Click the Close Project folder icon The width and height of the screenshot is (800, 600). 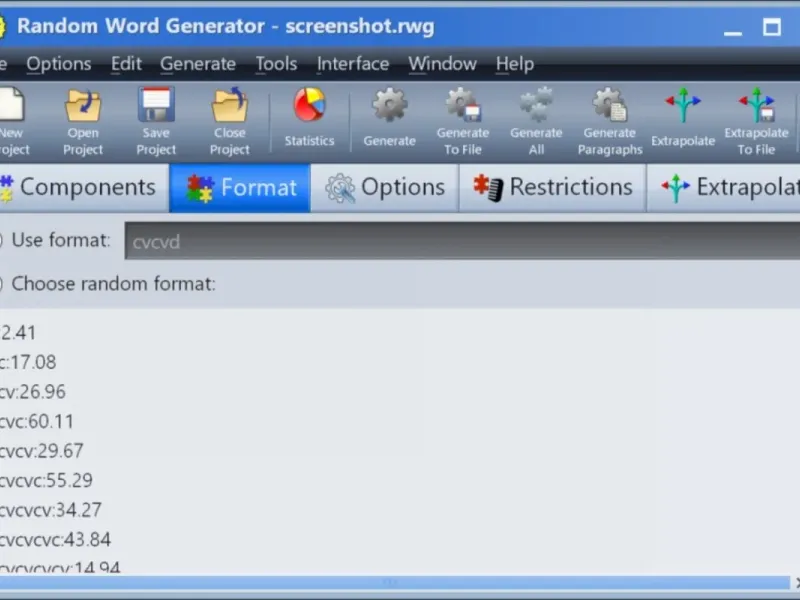(230, 105)
